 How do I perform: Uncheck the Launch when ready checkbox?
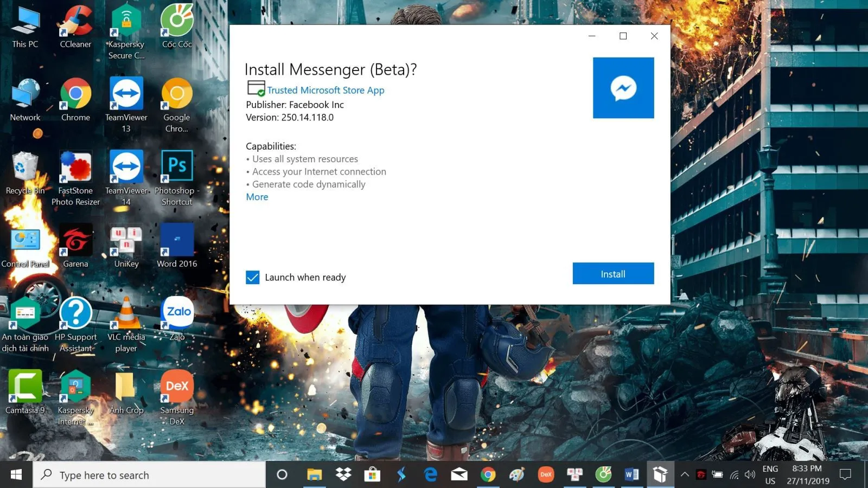[x=253, y=278]
